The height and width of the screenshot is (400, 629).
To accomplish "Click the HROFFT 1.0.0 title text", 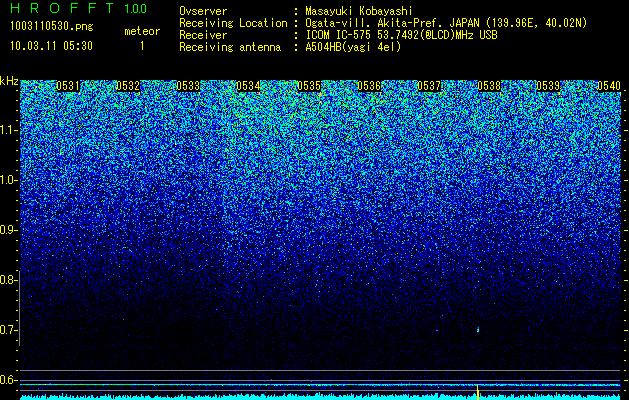I will [79, 8].
